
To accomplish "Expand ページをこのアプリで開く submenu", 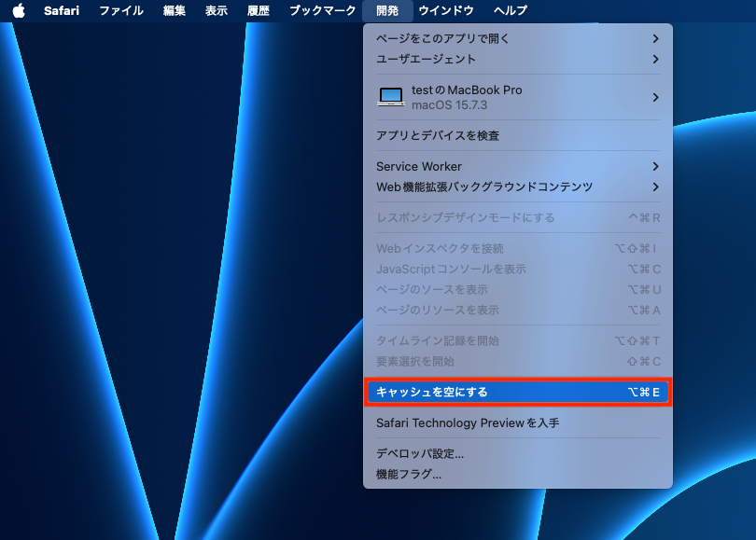I will click(x=518, y=38).
